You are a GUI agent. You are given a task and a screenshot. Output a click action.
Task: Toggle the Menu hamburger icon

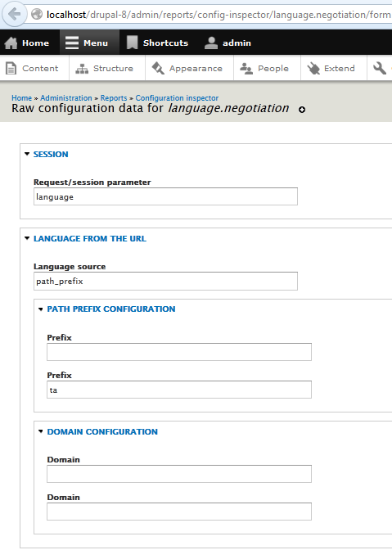[x=72, y=43]
